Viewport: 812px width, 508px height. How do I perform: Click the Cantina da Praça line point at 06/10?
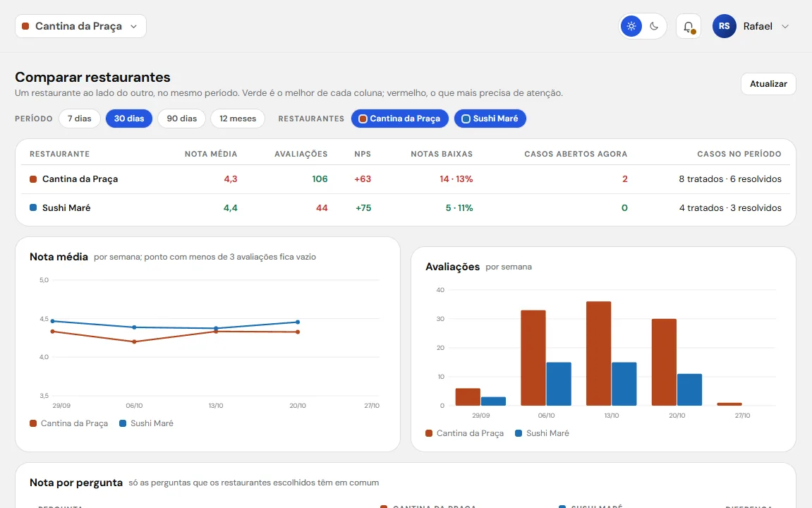click(x=135, y=341)
